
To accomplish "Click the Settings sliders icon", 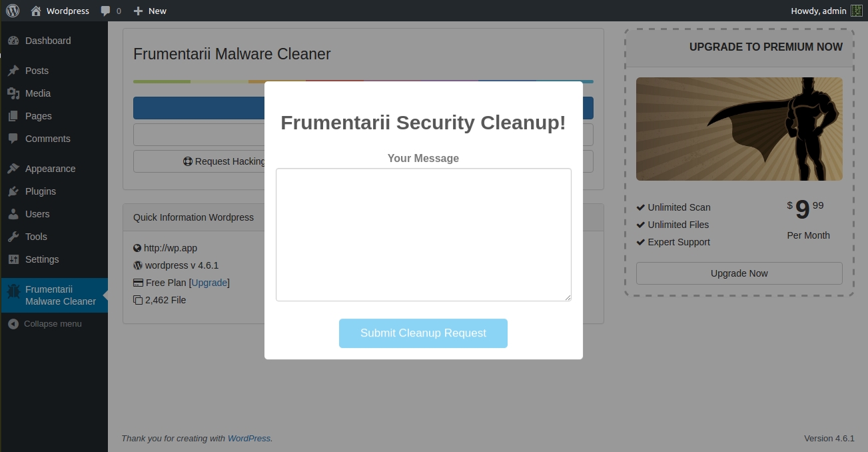I will tap(13, 259).
